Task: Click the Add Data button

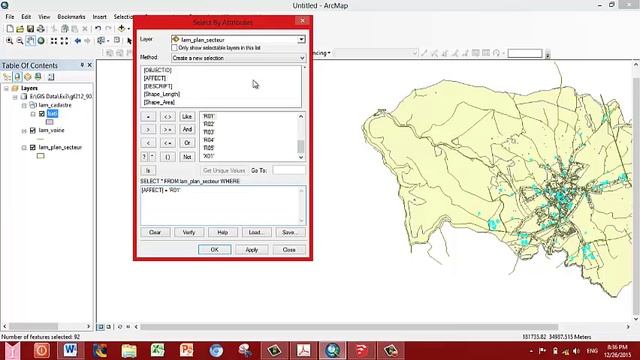Action: (121, 29)
